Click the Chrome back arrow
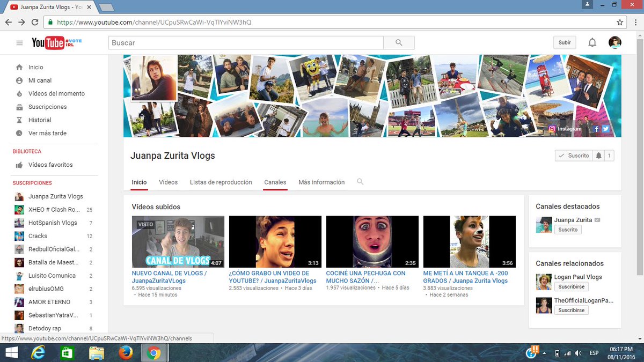The image size is (644, 362). tap(8, 22)
